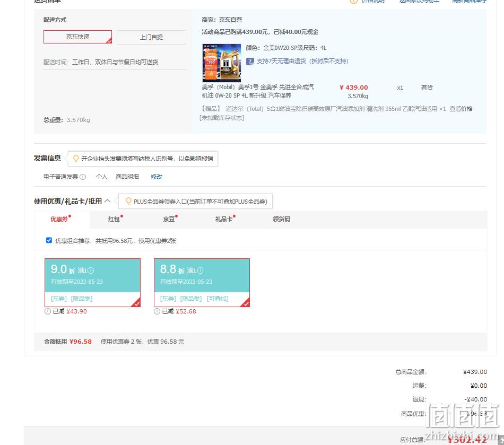Click info icon beside 已减 ¥52.68

pos(157,311)
